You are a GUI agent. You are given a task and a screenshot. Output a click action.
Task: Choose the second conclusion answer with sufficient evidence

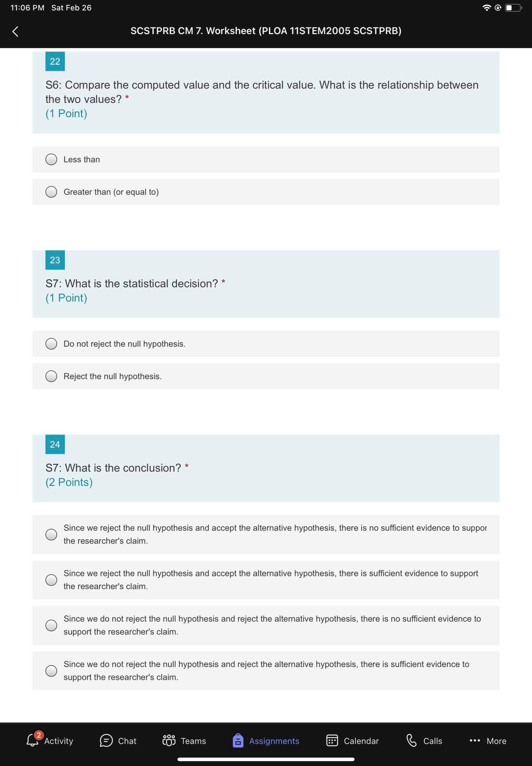[x=51, y=580]
